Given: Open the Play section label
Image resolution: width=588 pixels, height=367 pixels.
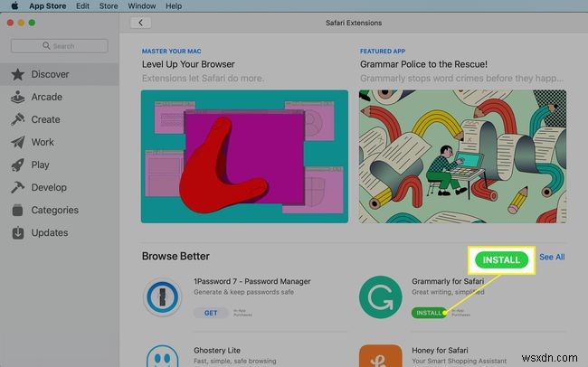Looking at the screenshot, I should (40, 165).
